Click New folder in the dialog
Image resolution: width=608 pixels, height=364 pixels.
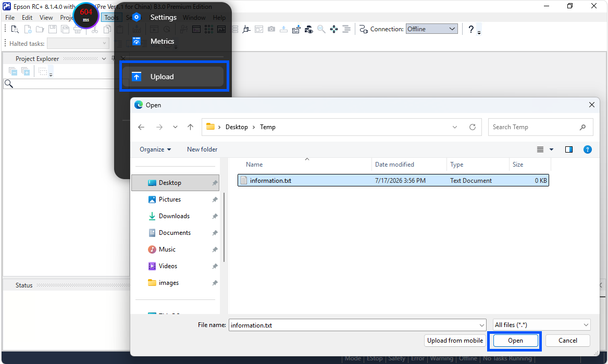(x=202, y=149)
